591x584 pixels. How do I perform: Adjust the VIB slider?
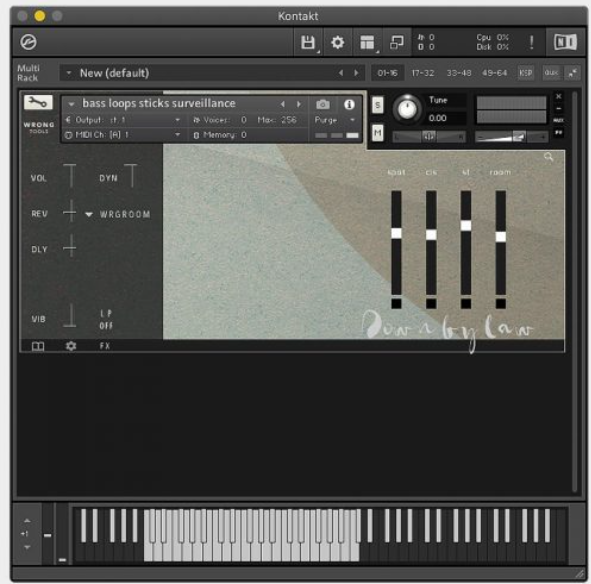[70, 315]
